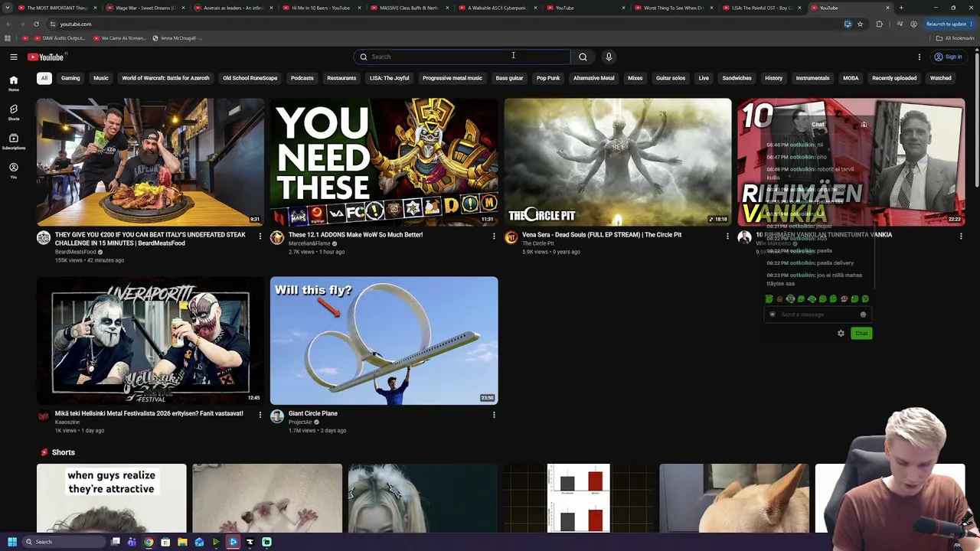
Task: Open more options for Hellsinki Metal Festival video
Action: coord(260,414)
